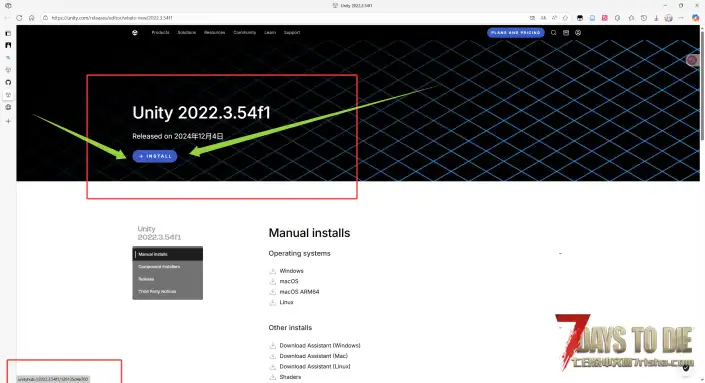Open the Products menu
The width and height of the screenshot is (705, 383).
[160, 32]
